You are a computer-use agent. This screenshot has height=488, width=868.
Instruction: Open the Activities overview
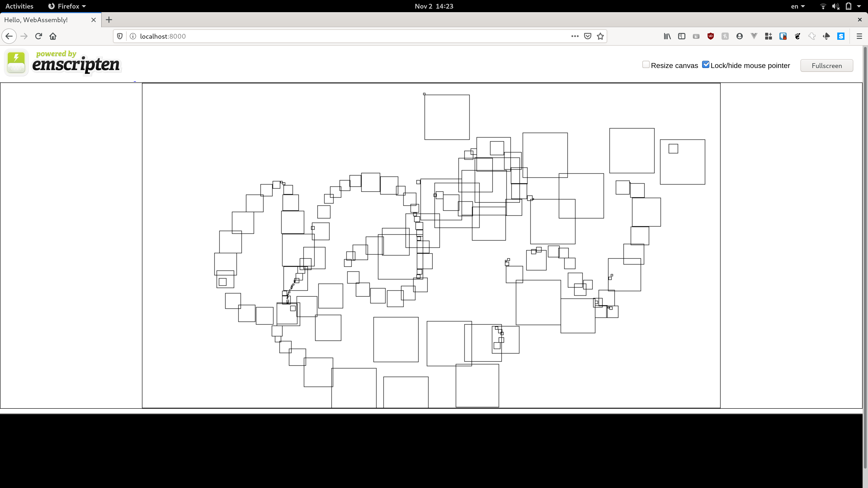[x=19, y=6]
